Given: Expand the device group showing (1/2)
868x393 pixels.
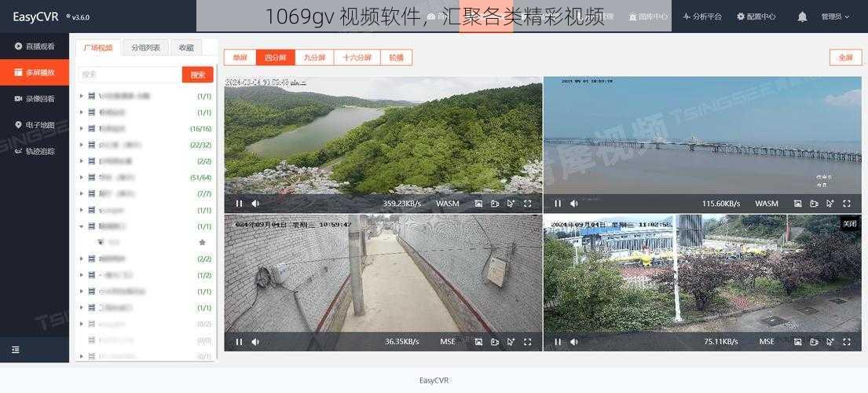Looking at the screenshot, I should coord(82,275).
